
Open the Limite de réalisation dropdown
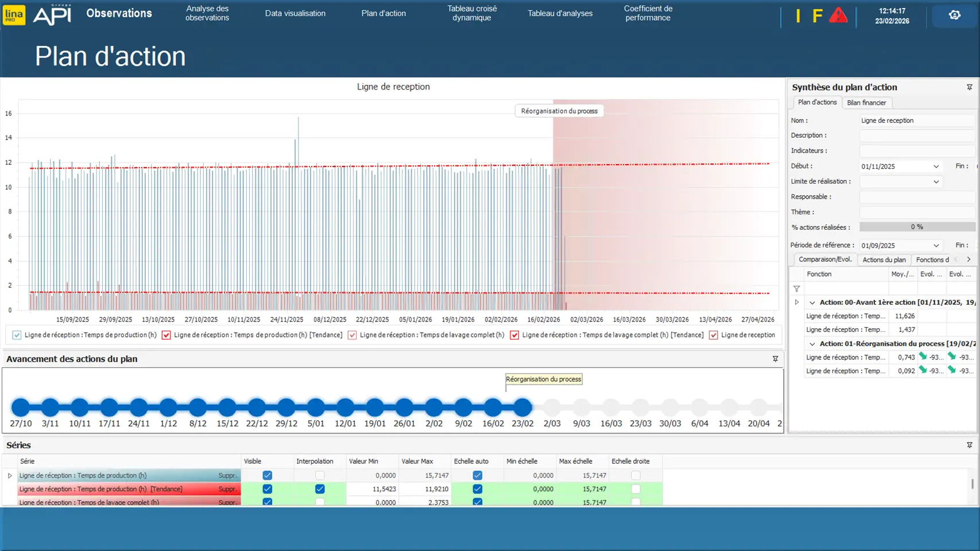click(x=936, y=182)
